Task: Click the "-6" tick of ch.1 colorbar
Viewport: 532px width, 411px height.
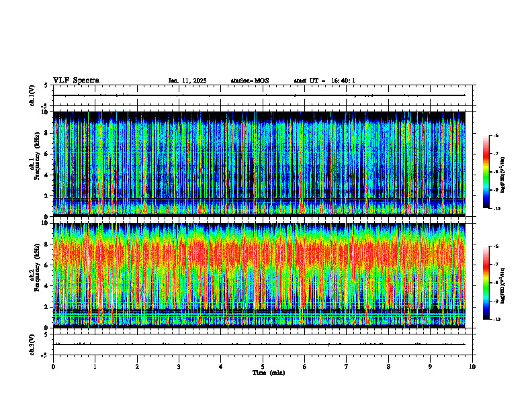Action: click(x=496, y=135)
